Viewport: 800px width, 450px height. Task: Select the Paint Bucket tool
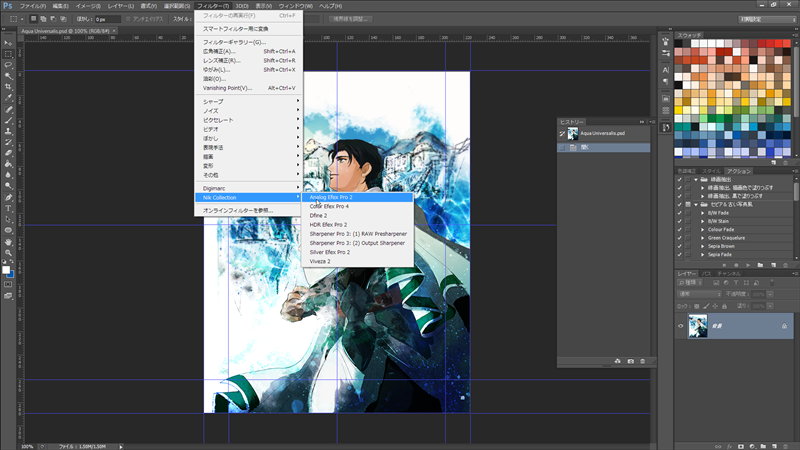pyautogui.click(x=8, y=164)
